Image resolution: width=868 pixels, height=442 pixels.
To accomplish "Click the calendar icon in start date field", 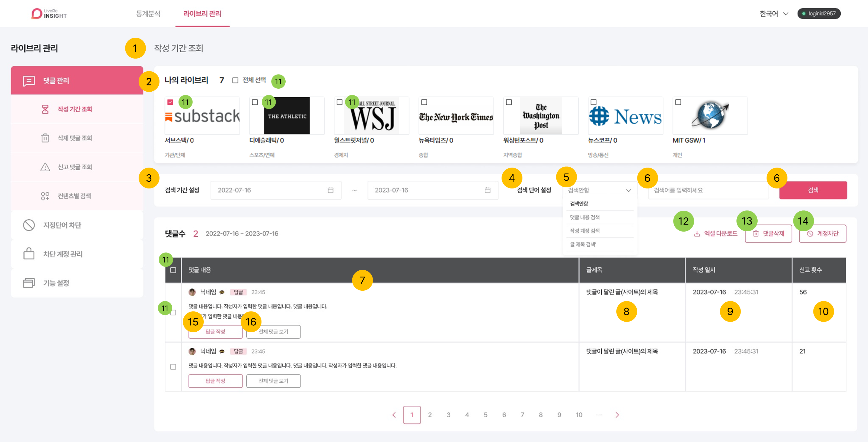I will 330,190.
